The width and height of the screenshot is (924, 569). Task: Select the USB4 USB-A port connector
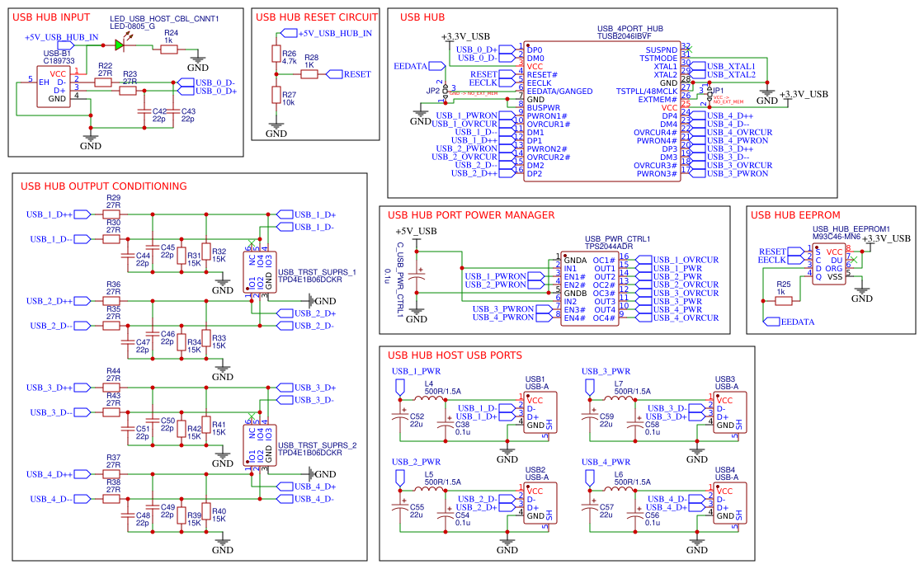coord(726,503)
